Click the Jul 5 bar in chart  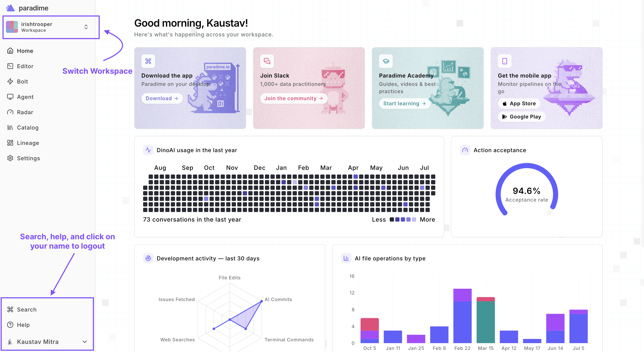pyautogui.click(x=578, y=326)
